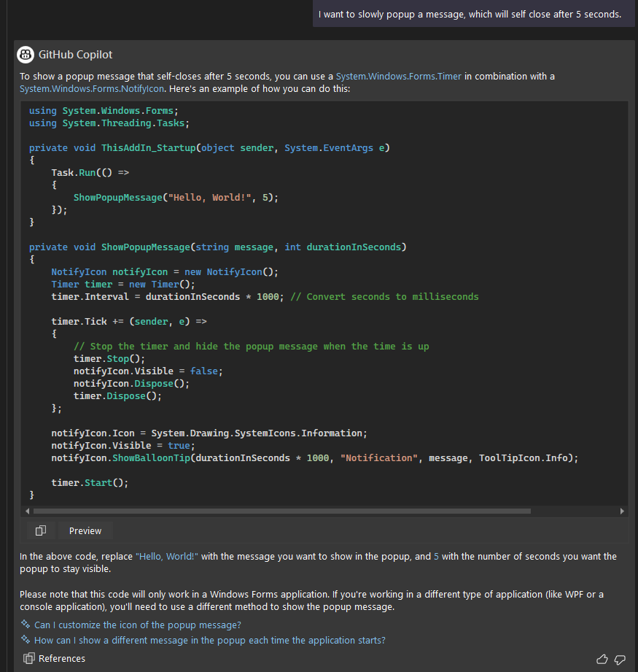Click the "Task.Run(() =>" code line
The height and width of the screenshot is (672, 638).
pyautogui.click(x=90, y=172)
